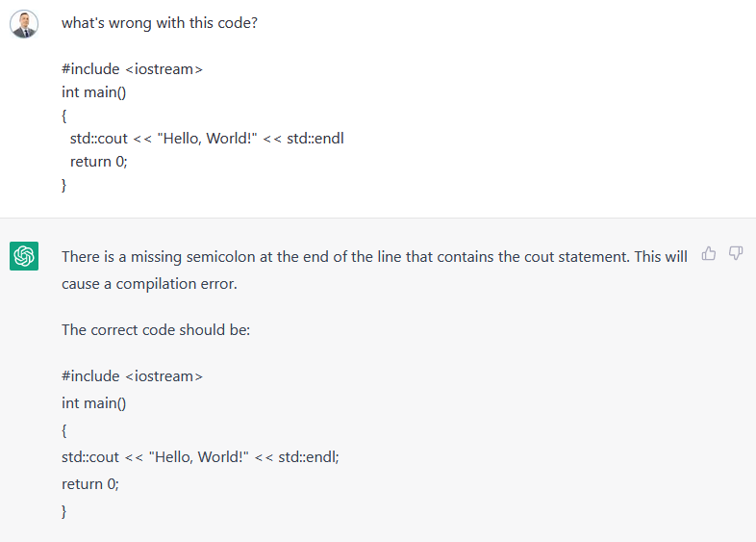Click the corrected cout line ending in "std::endl;"
756x542 pixels.
pos(201,457)
